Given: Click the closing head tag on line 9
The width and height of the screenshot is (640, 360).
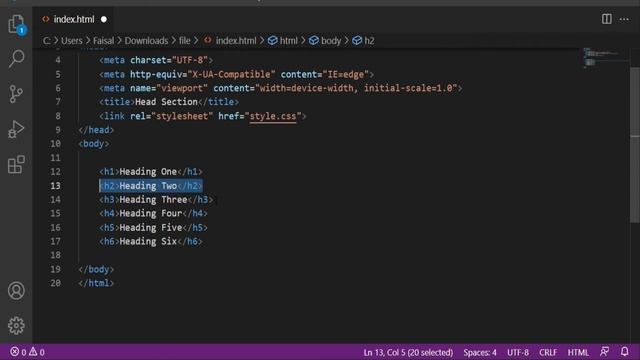Looking at the screenshot, I should coord(96,130).
